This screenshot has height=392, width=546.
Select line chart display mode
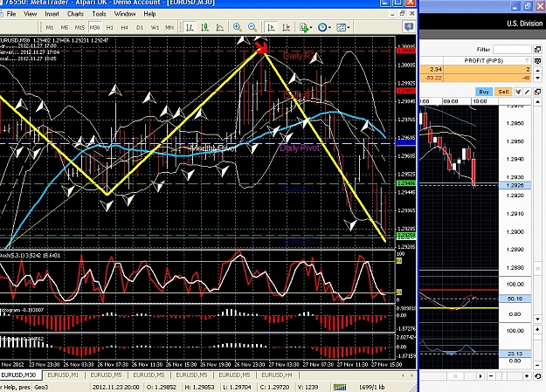[220, 27]
